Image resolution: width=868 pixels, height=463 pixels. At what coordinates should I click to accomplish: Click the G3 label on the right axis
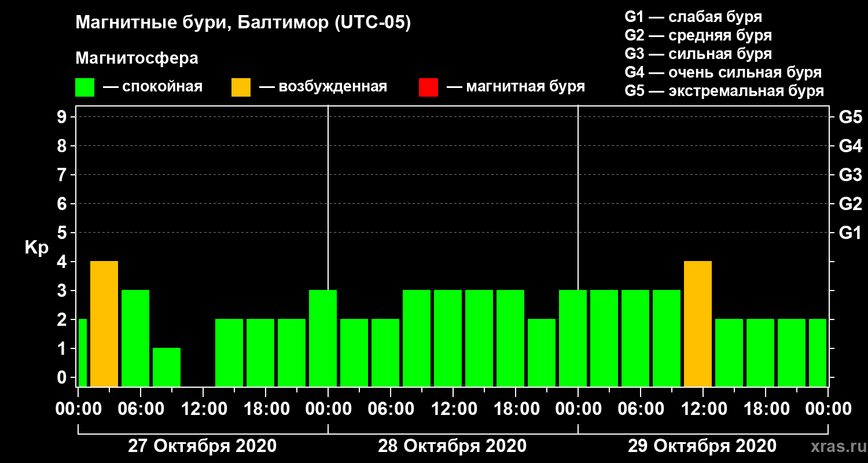click(x=850, y=175)
